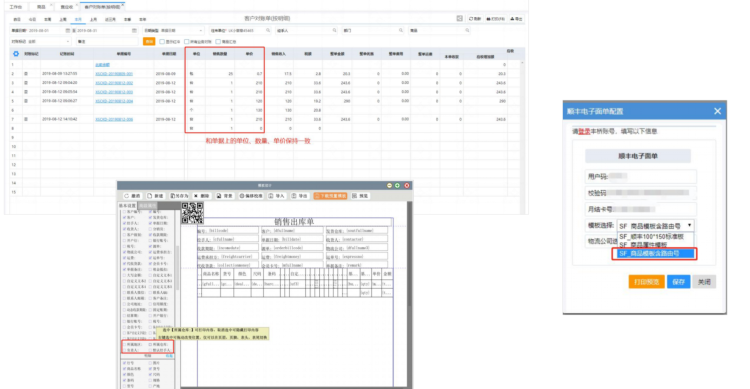Close the 顺丰电子面单配置 dialog with X
Viewport: 750px width, 389px height.
[x=717, y=111]
